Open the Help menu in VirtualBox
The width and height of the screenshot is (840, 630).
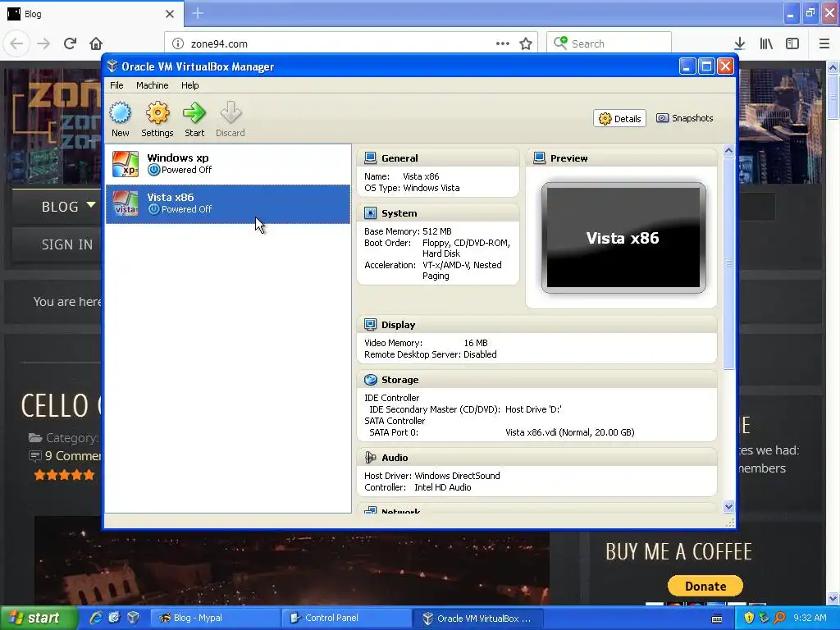189,85
